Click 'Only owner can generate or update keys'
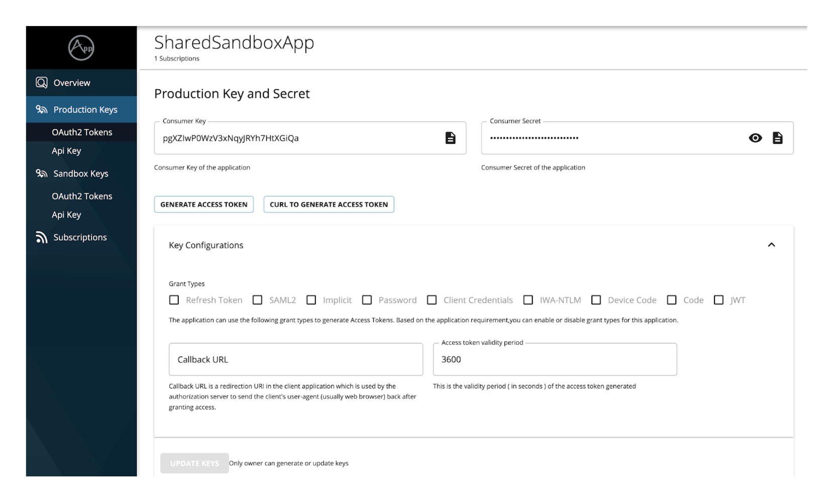Viewport: 838px width, 504px height. (289, 463)
